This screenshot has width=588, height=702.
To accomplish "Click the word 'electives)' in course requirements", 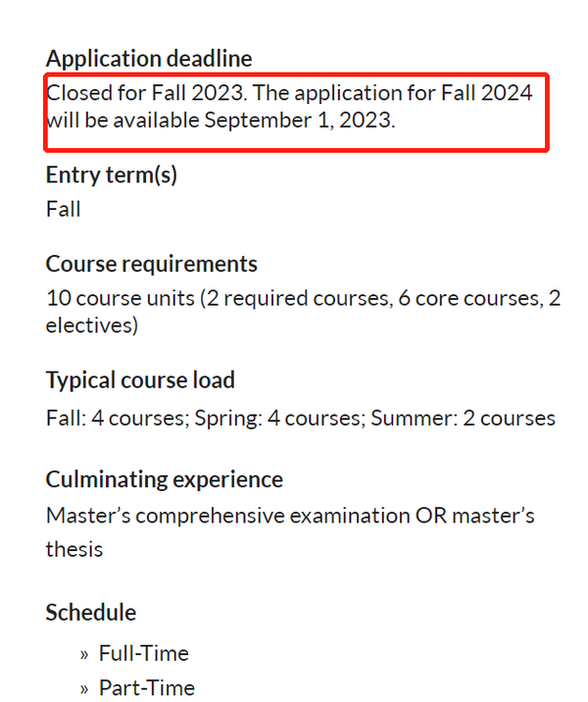I will pos(92,326).
